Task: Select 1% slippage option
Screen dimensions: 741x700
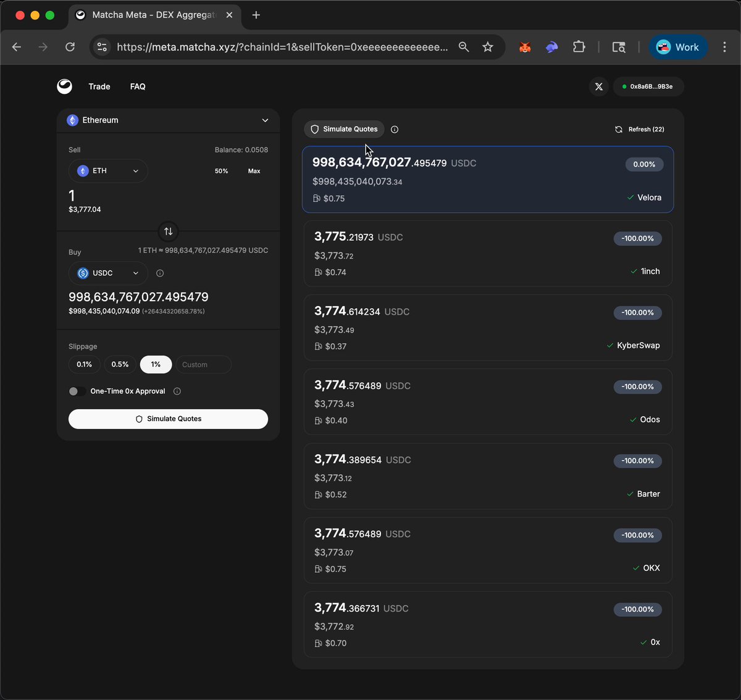Action: 156,364
